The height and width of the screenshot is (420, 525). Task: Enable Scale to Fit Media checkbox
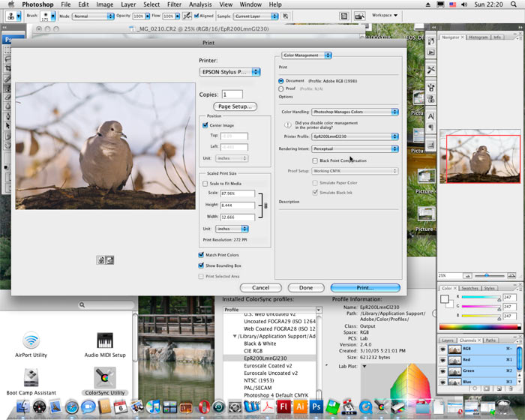[205, 184]
